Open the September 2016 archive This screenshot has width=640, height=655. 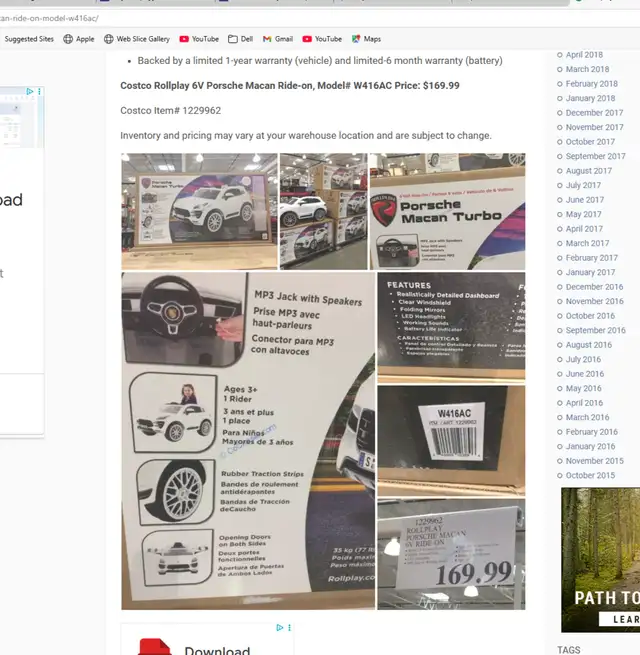click(595, 330)
